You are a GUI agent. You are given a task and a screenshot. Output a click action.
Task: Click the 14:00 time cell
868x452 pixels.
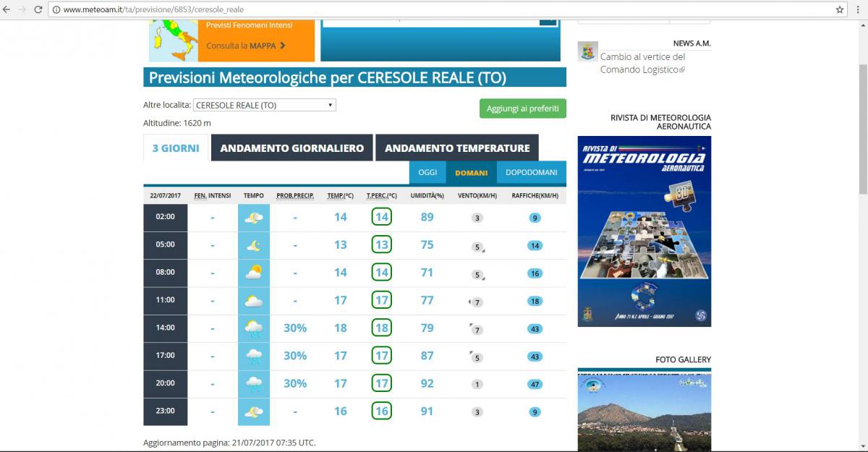(166, 328)
